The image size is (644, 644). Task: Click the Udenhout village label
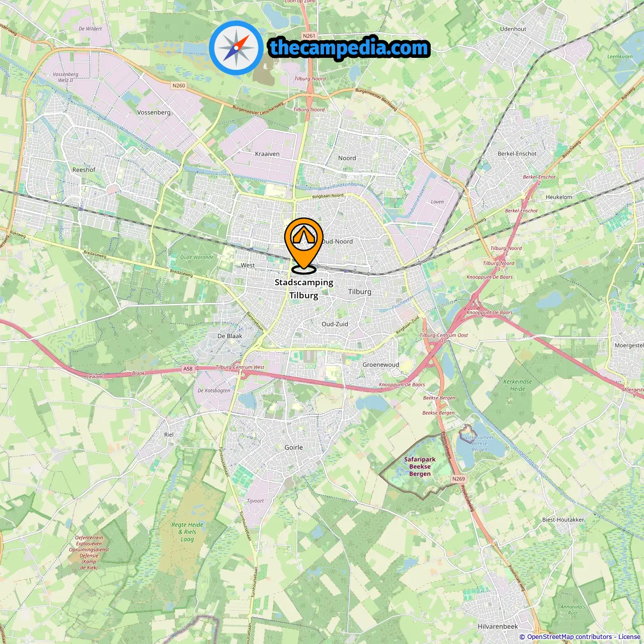click(513, 29)
